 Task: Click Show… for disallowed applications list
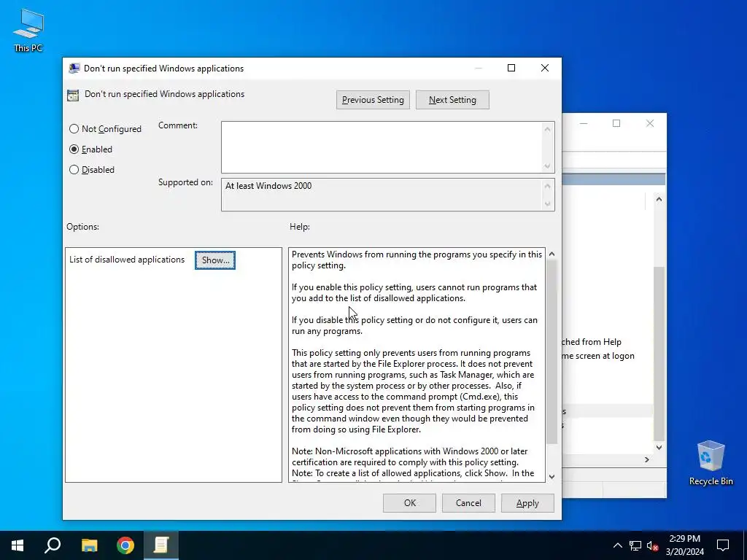pyautogui.click(x=215, y=260)
